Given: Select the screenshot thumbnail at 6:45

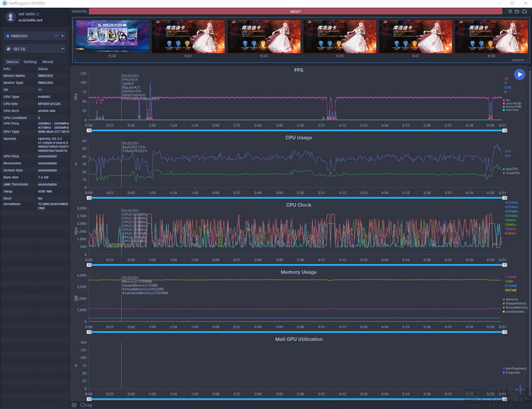Looking at the screenshot, I should [x=340, y=36].
